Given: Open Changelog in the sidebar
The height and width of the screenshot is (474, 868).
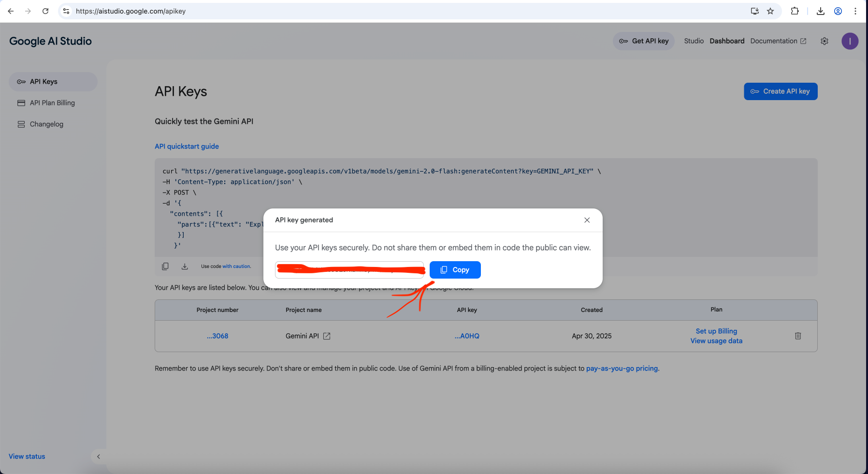Looking at the screenshot, I should (53, 124).
